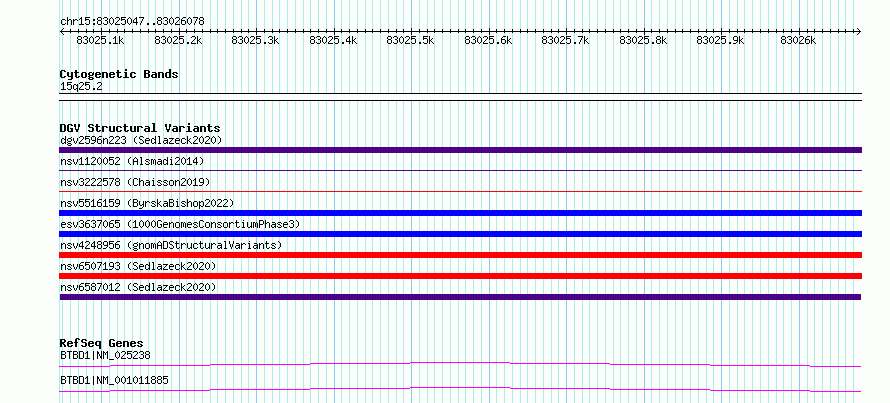Open the esv3637065 1000GenomesConsortiumPhase3 label
The height and width of the screenshot is (403, 890).
tap(180, 224)
